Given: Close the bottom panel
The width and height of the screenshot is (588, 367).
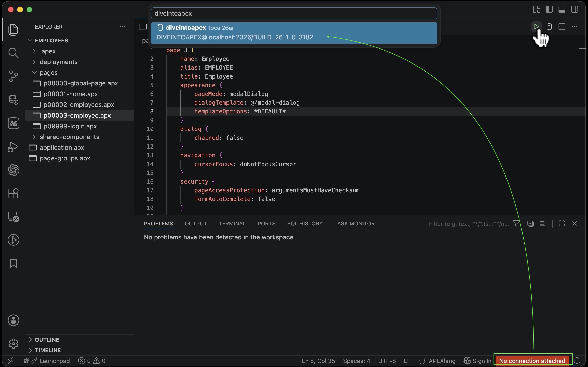Looking at the screenshot, I should coord(574,224).
